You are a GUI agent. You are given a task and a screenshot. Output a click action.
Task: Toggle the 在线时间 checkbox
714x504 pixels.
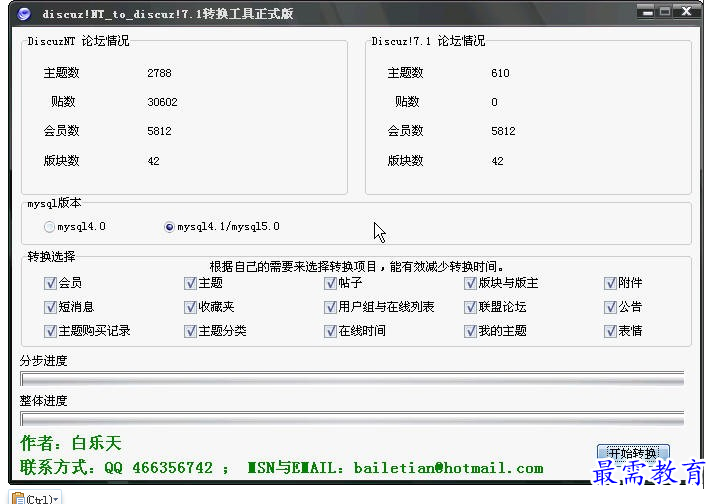[x=330, y=331]
